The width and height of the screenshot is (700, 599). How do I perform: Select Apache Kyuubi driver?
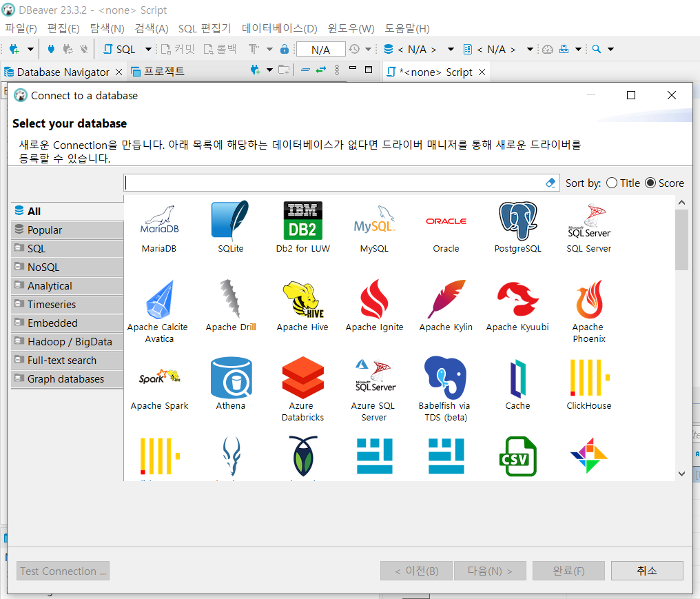pos(518,305)
